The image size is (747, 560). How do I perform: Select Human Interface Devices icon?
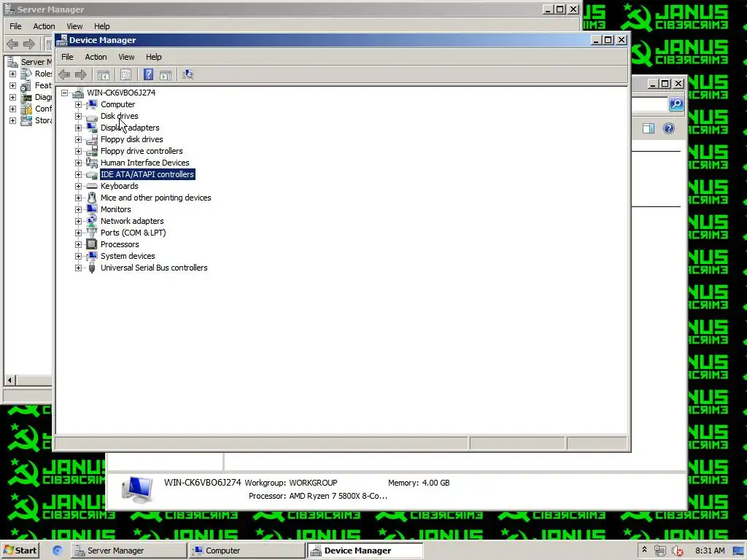pyautogui.click(x=92, y=163)
